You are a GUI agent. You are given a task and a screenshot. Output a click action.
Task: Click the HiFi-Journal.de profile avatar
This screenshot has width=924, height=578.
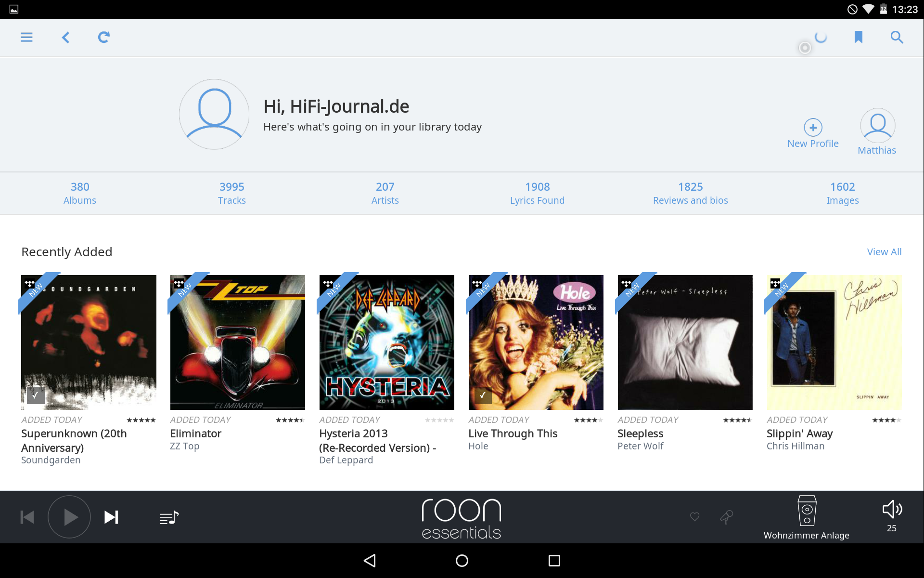tap(214, 114)
